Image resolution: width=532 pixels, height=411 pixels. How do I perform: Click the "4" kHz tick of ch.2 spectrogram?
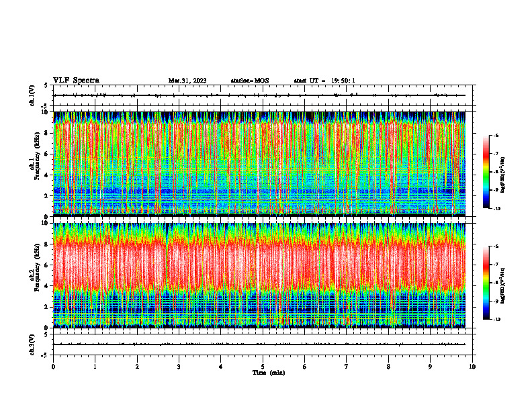tap(47, 286)
